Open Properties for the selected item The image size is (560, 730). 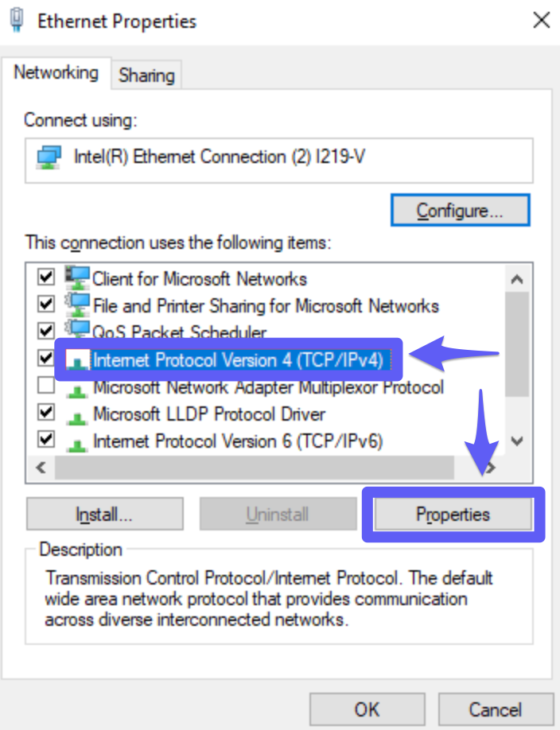(x=453, y=514)
